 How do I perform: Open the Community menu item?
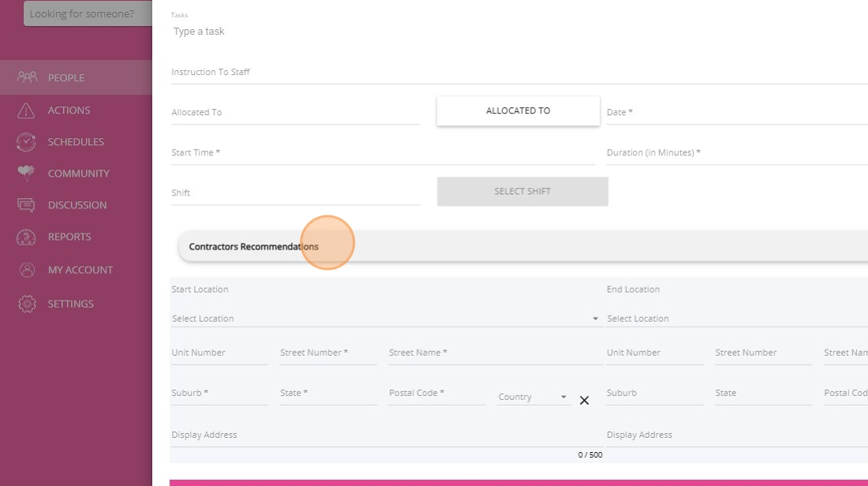click(78, 174)
